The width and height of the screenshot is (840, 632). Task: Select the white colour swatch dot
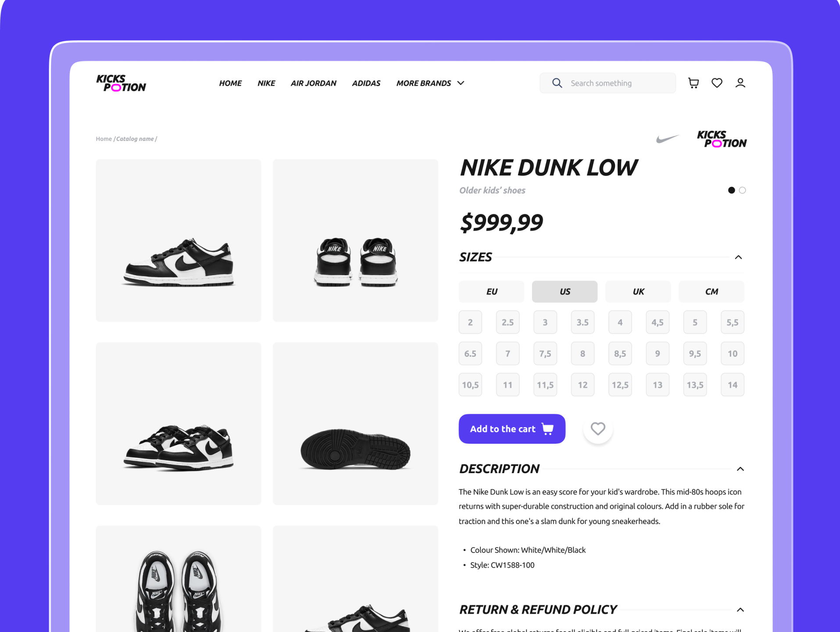[x=742, y=190]
